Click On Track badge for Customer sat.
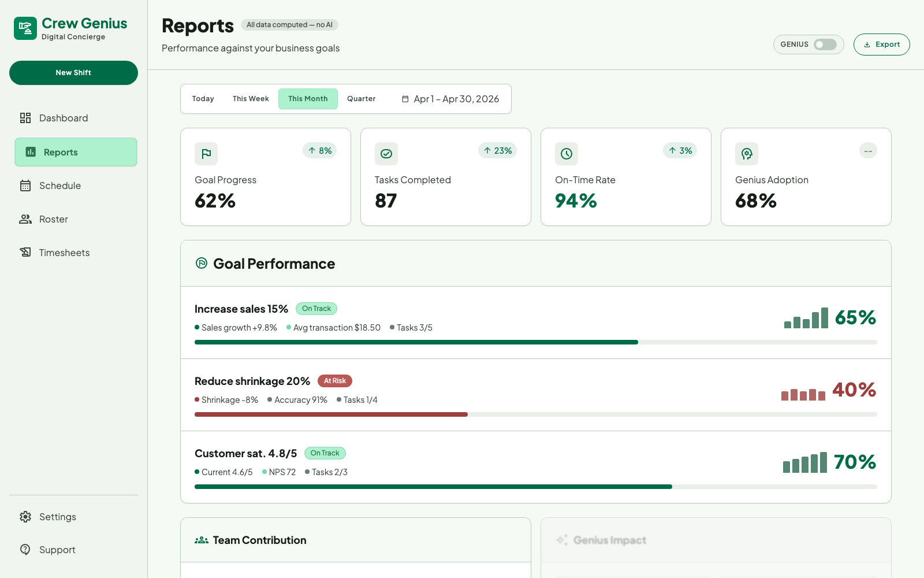Viewport: 924px width, 578px height. pos(325,453)
